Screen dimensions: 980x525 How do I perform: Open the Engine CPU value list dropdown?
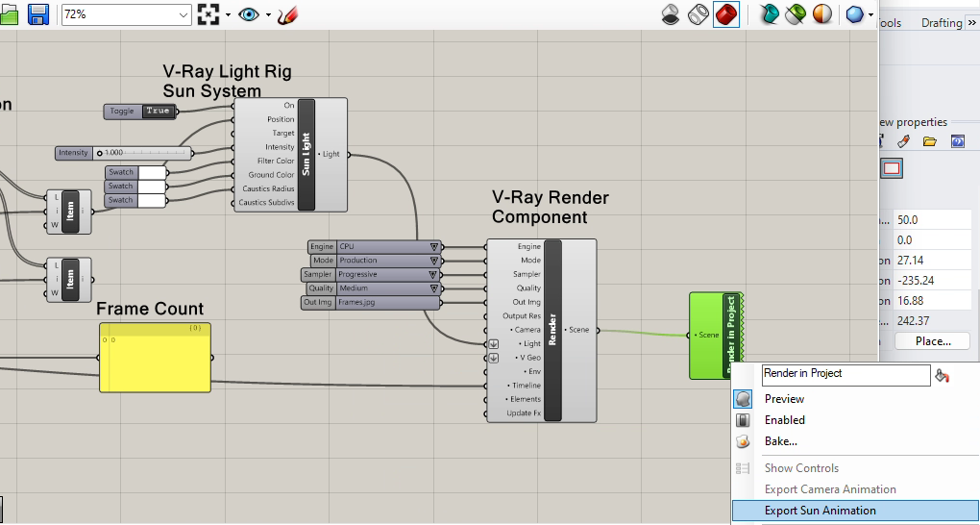point(434,247)
